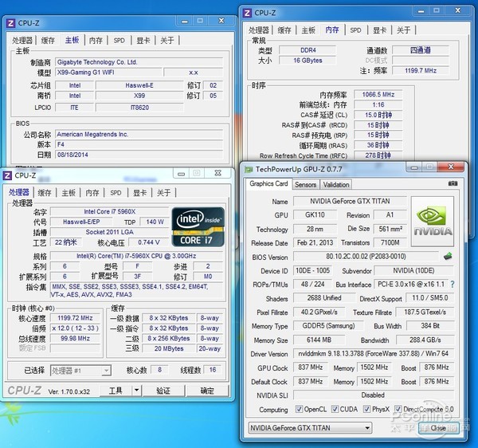Click the core voltage value 0.744 V
This screenshot has height=448, width=478.
pyautogui.click(x=149, y=242)
